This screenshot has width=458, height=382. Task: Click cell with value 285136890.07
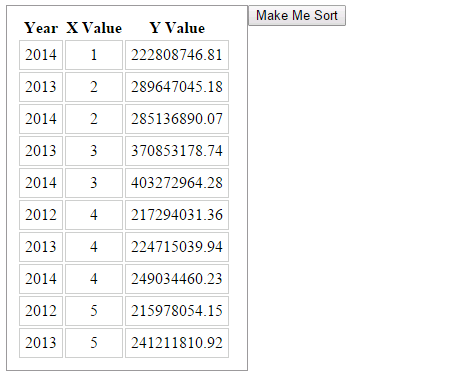click(177, 119)
